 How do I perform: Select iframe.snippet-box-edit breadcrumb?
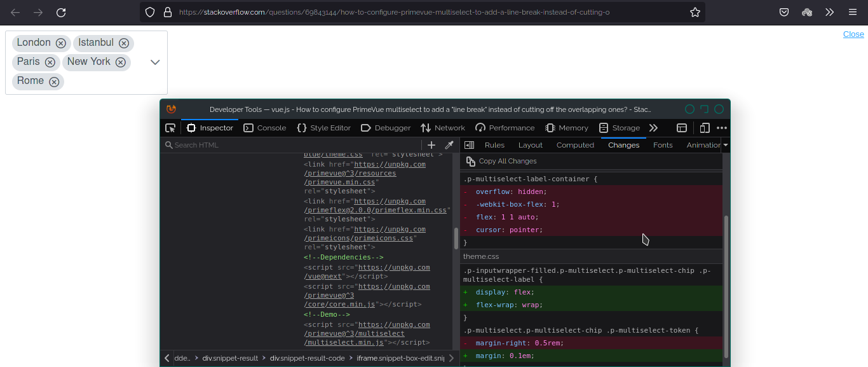click(400, 358)
